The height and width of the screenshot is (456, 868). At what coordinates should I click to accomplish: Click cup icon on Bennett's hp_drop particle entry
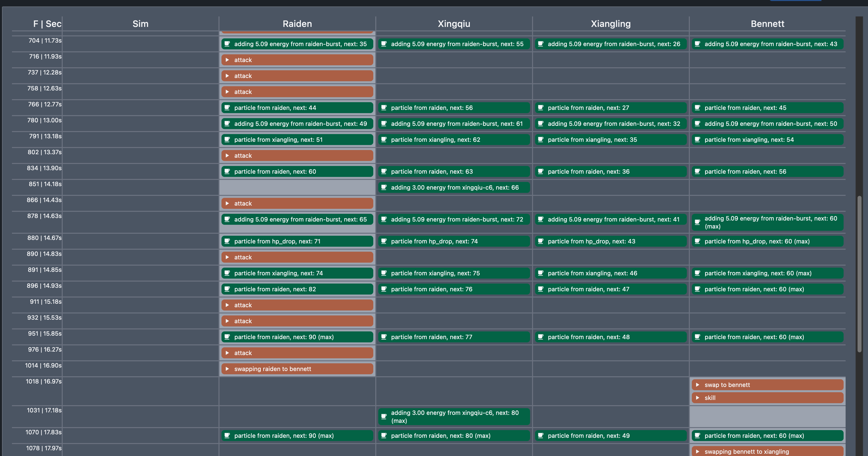coord(698,241)
